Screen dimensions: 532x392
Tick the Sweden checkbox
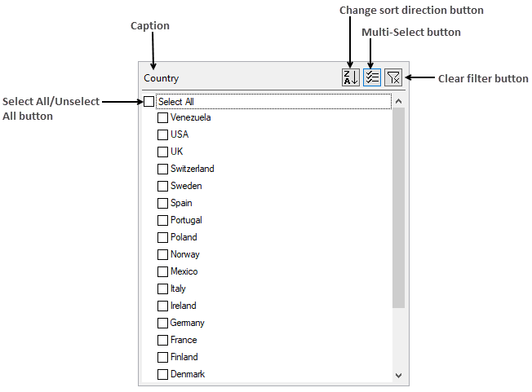click(x=163, y=186)
